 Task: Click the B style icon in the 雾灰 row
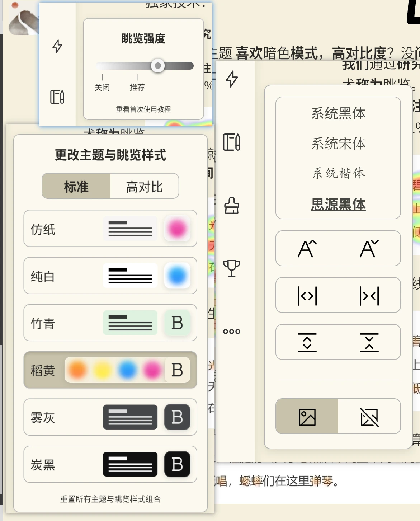[x=177, y=417]
